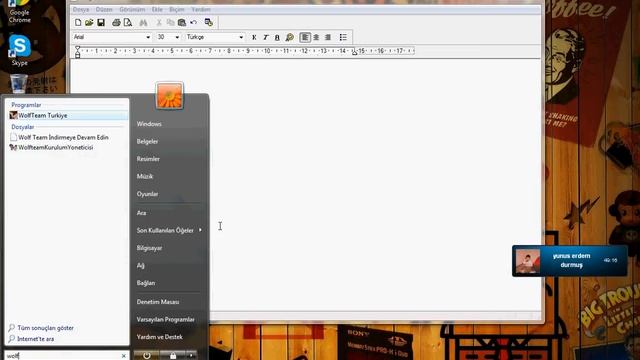The width and height of the screenshot is (640, 360).
Task: Save the document using the floppy icon
Action: pyautogui.click(x=101, y=22)
